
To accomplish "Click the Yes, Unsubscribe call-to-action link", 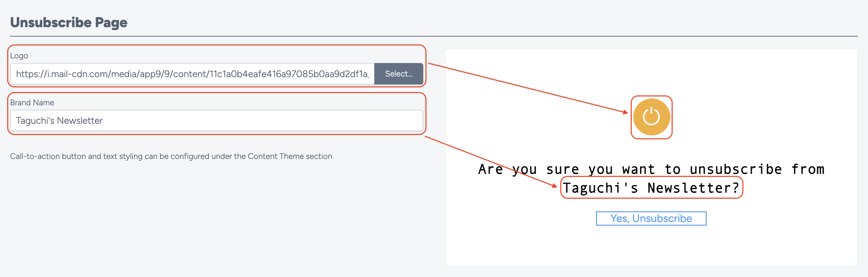I will click(651, 218).
